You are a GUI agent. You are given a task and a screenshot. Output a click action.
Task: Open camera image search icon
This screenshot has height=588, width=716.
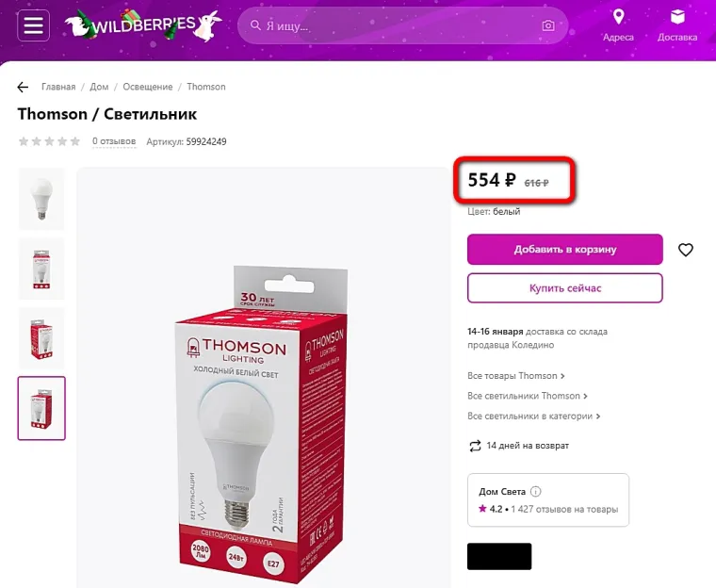(548, 25)
